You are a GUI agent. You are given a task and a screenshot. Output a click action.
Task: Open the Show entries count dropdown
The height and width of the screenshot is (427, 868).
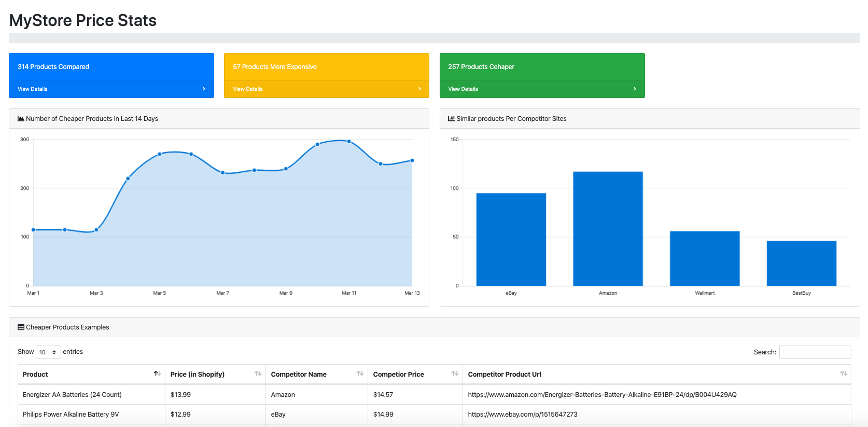(x=48, y=352)
